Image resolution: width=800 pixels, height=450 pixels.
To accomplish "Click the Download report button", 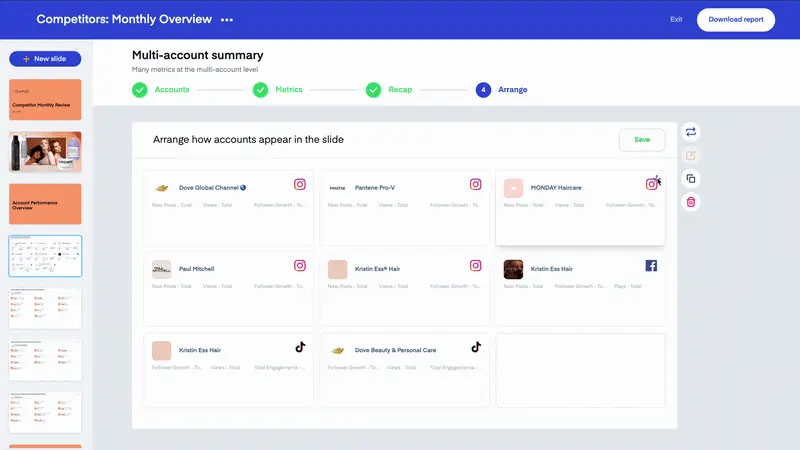I will 736,19.
